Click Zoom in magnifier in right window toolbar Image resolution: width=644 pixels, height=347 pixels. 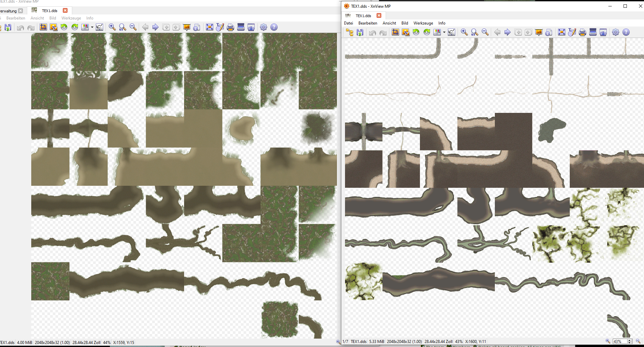click(x=464, y=32)
